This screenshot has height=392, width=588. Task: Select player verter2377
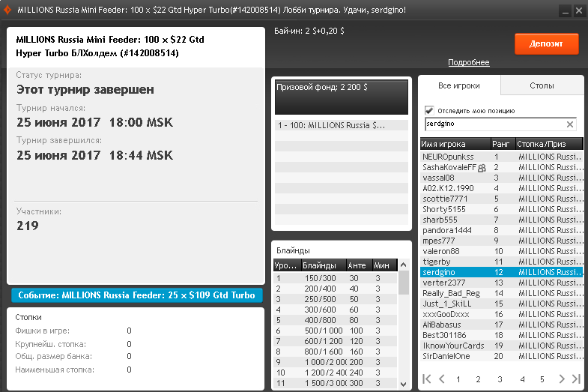tap(502, 283)
